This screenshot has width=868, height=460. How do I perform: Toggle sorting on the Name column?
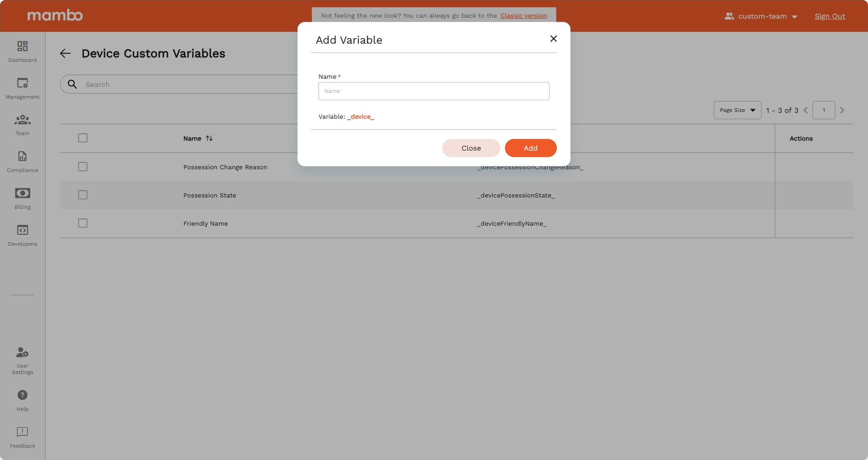pos(208,138)
